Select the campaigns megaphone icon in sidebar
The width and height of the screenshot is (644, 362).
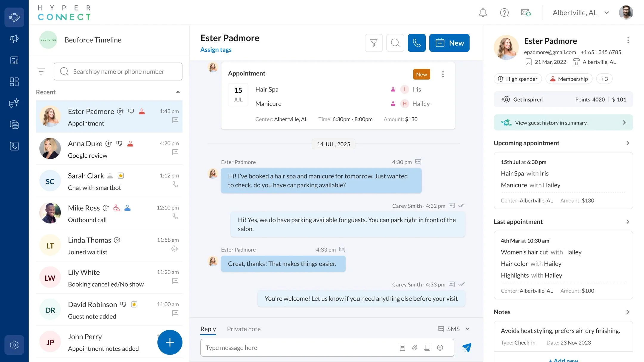click(14, 39)
